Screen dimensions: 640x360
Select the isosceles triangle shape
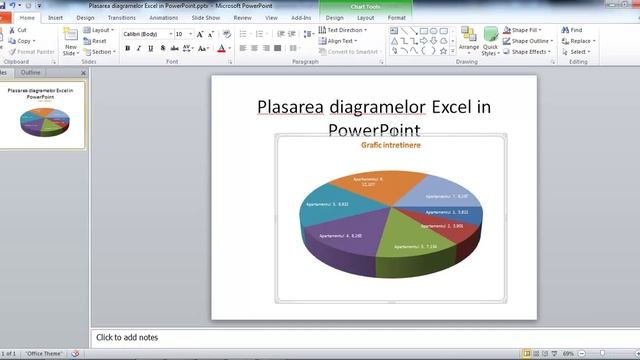click(x=394, y=41)
